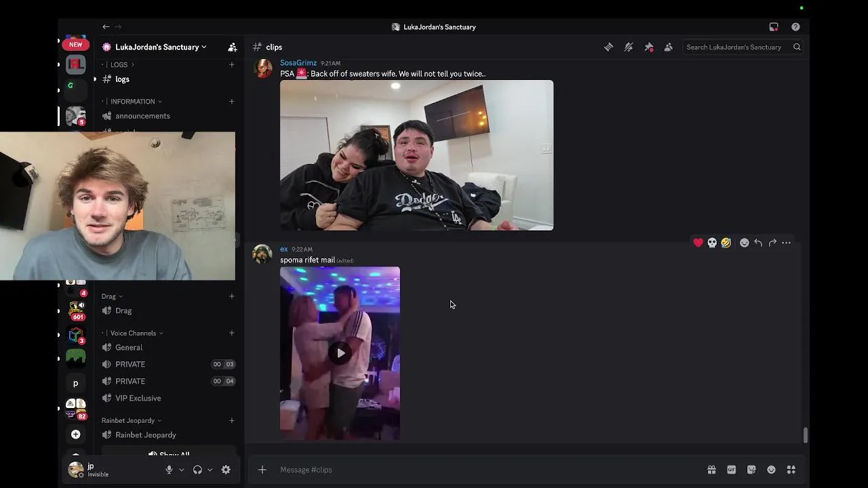
Task: Click the chat scrollbar thumb
Action: click(806, 434)
